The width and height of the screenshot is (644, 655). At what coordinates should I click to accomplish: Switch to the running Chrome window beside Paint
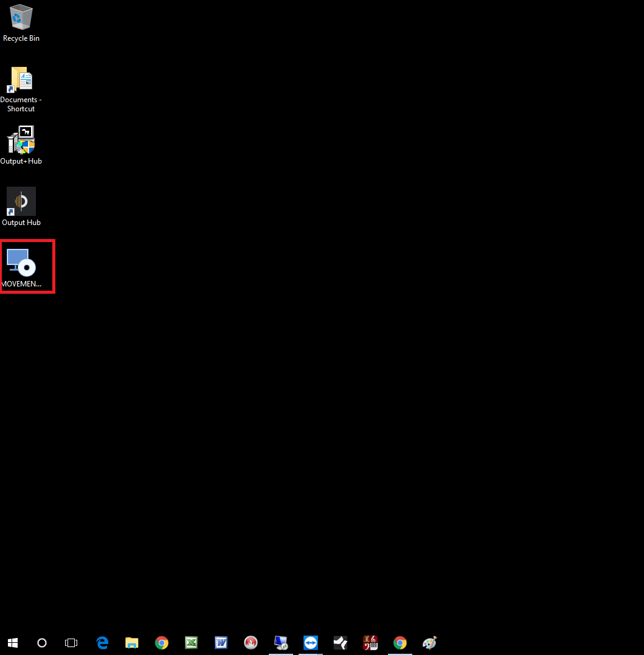pos(400,642)
